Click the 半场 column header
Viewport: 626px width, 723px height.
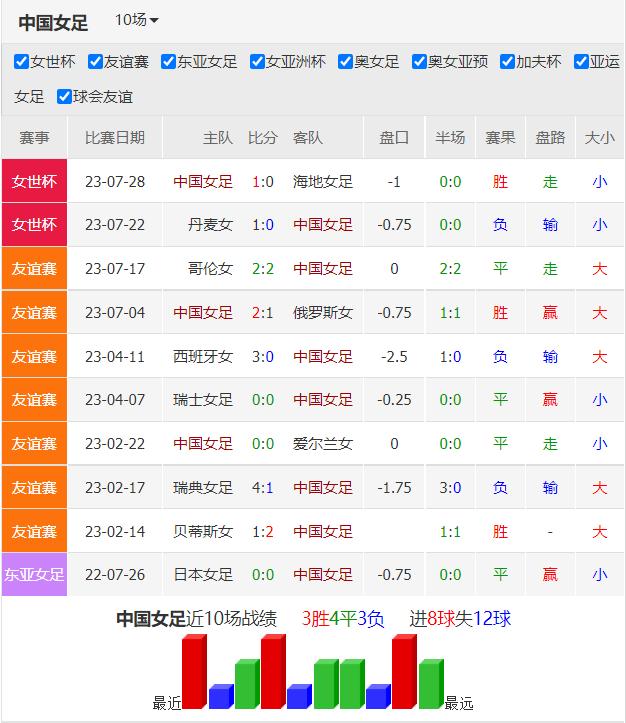pos(450,137)
